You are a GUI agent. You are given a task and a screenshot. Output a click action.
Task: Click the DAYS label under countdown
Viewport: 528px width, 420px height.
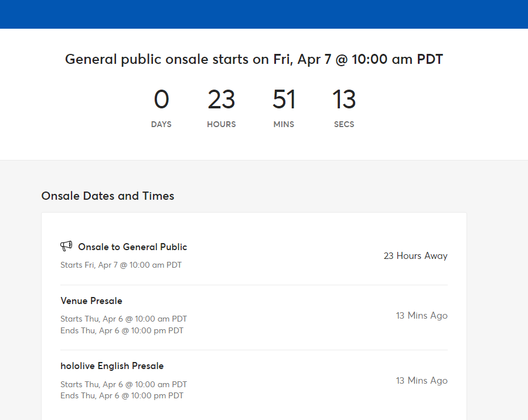click(161, 124)
